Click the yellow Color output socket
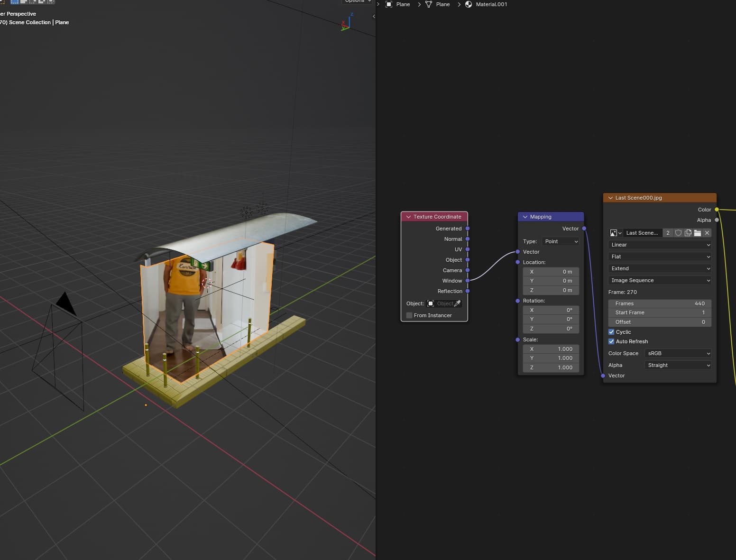 coord(717,210)
